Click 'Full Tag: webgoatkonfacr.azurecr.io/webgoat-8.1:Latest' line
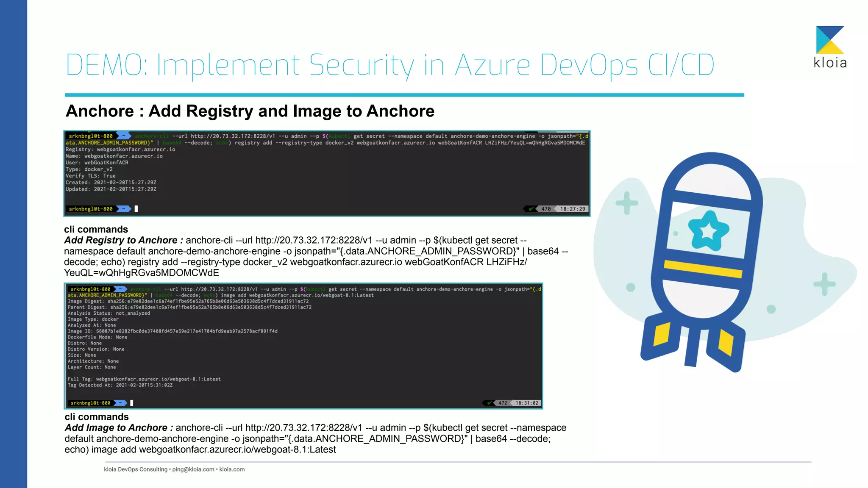868x488 pixels. point(144,379)
